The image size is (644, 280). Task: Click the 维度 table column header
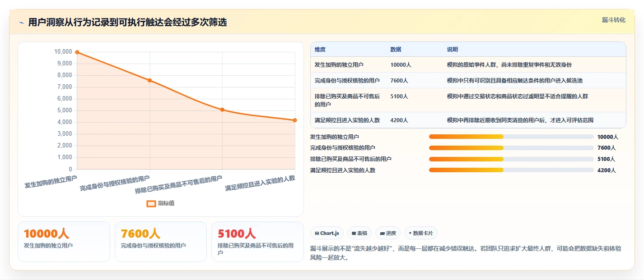tap(320, 50)
